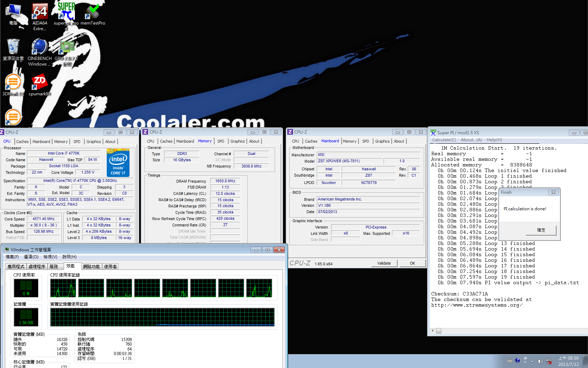Click Super PI horizontal scrollbar left arrow
Screen dimensions: 588x368
433,331
